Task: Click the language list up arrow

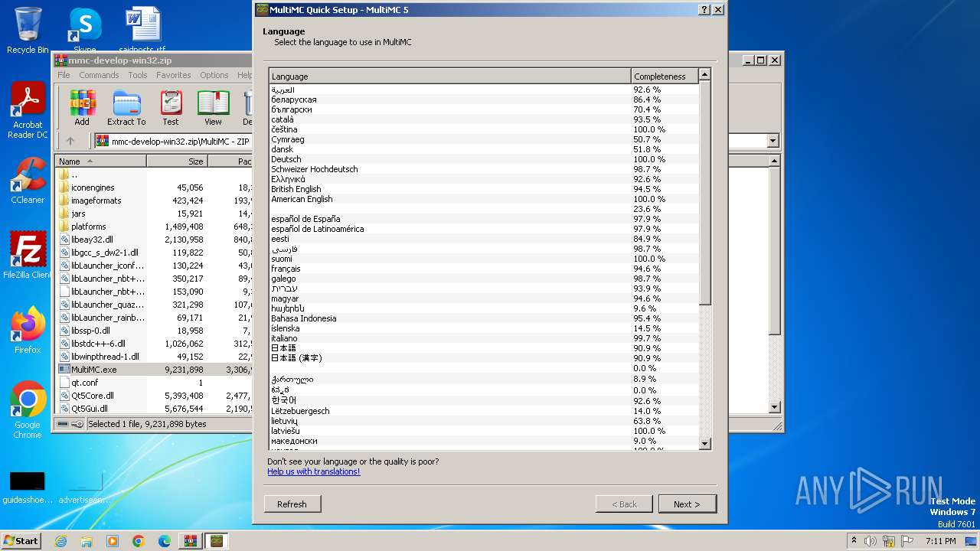Action: (x=704, y=74)
